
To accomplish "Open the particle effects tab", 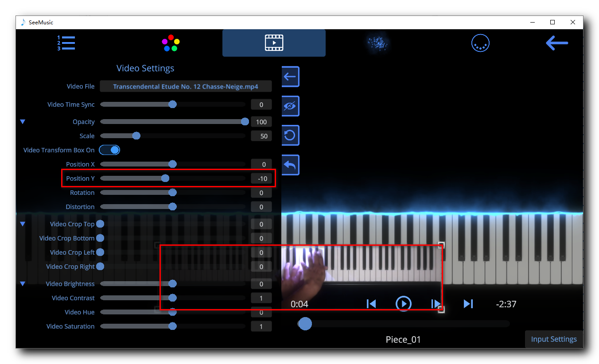I will pos(377,43).
